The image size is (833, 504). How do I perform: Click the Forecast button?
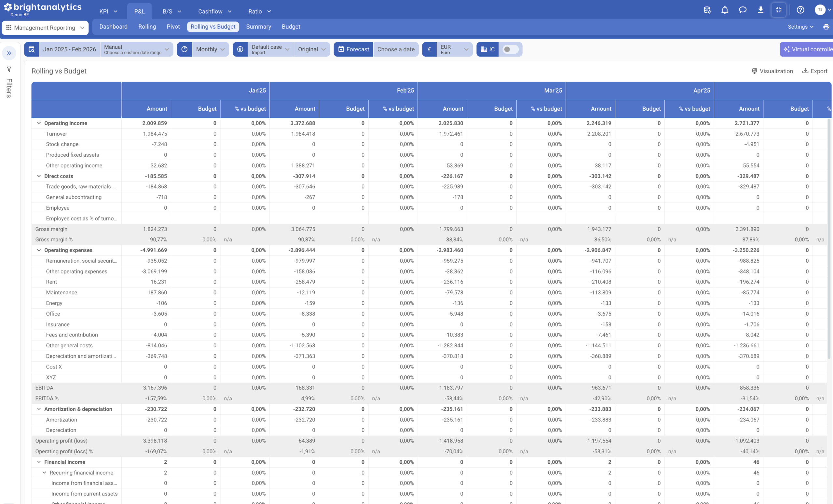point(354,49)
